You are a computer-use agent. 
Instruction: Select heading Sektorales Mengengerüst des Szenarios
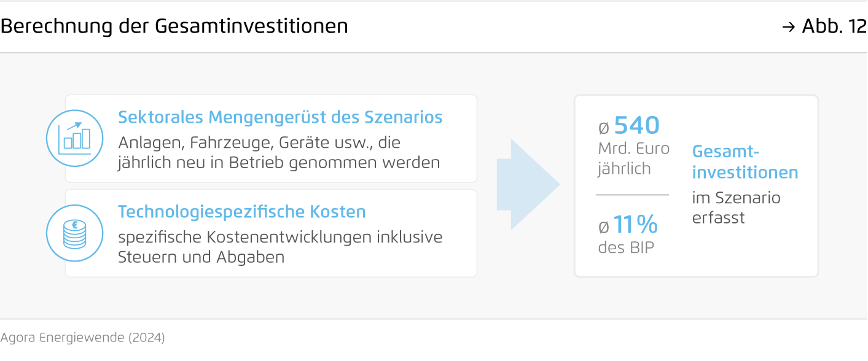(280, 117)
